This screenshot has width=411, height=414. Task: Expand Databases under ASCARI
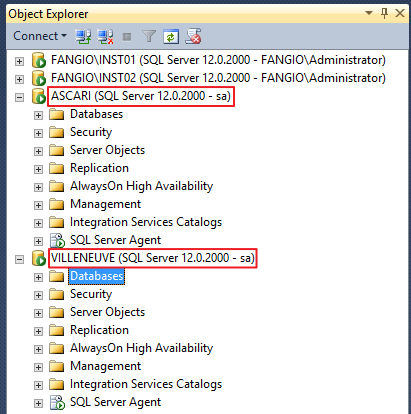38,115
